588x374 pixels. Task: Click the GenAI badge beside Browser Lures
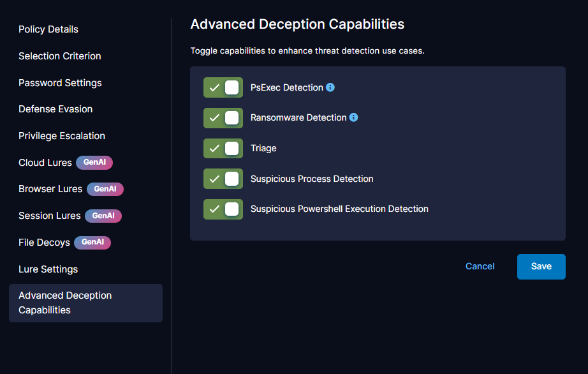click(x=105, y=189)
